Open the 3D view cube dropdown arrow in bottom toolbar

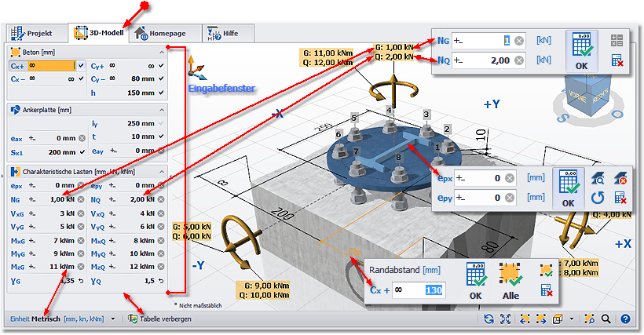click(x=571, y=319)
